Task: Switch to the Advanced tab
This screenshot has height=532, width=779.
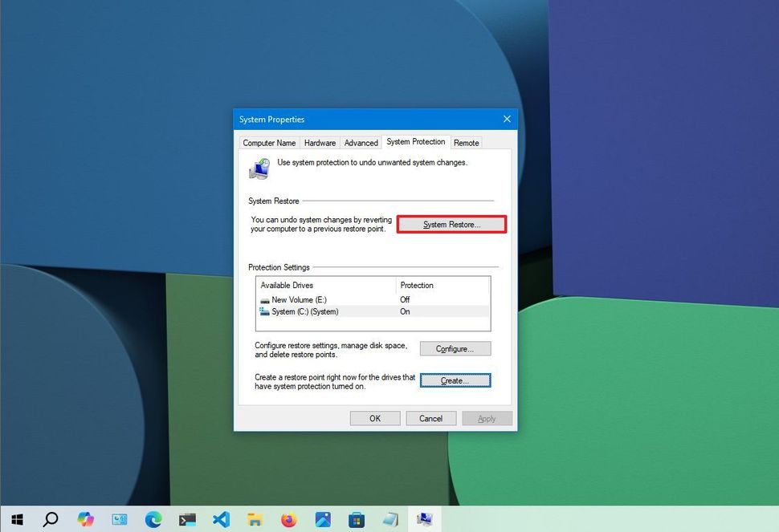Action: click(x=361, y=142)
